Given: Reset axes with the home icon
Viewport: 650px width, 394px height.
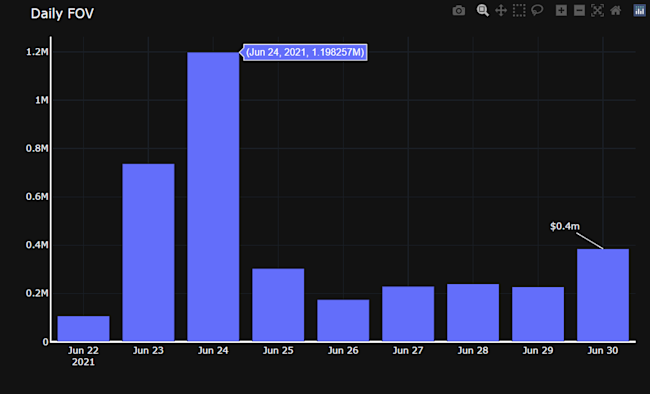Looking at the screenshot, I should 616,10.
